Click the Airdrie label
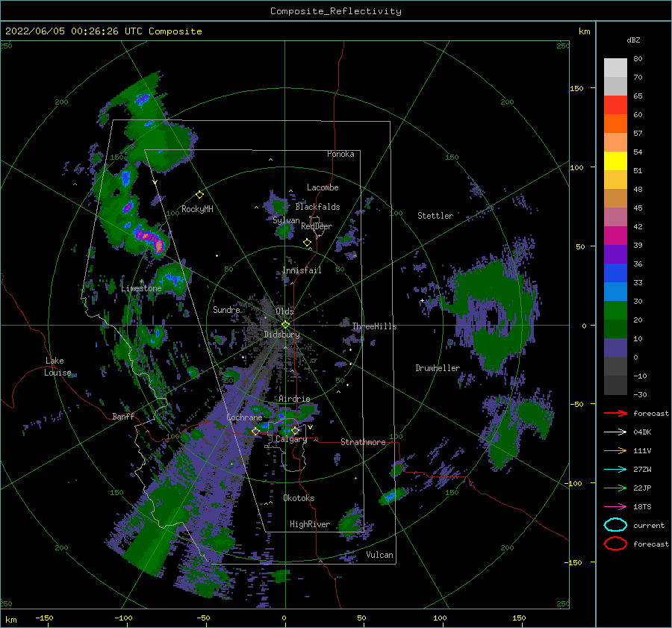Viewport: 672px width, 628px height. tap(294, 399)
